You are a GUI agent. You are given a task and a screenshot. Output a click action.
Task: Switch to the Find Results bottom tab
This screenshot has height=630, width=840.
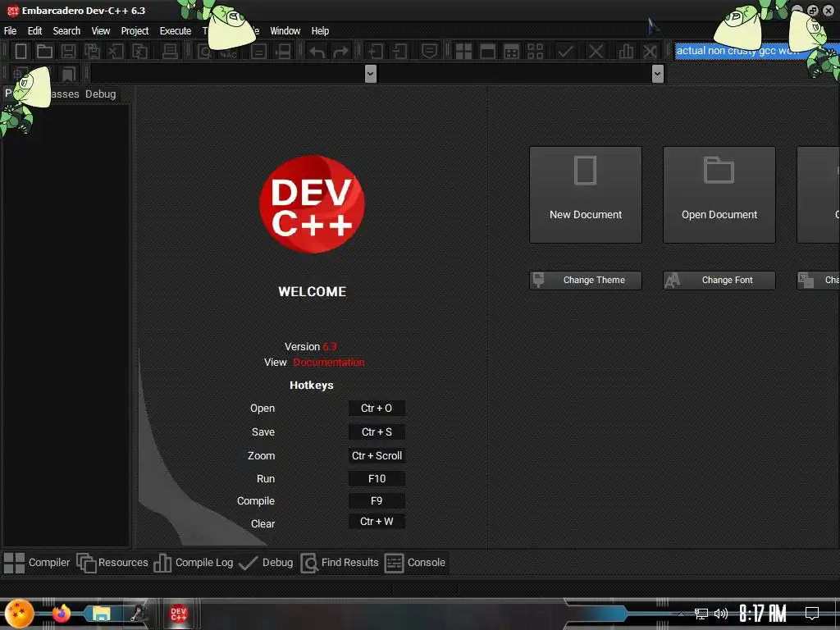tap(339, 563)
